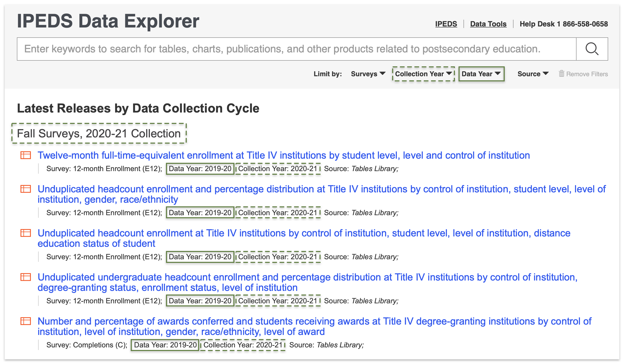624x364 pixels.
Task: Click table icon beside percentage distribution gender race/ethnicity result
Action: [x=26, y=189]
